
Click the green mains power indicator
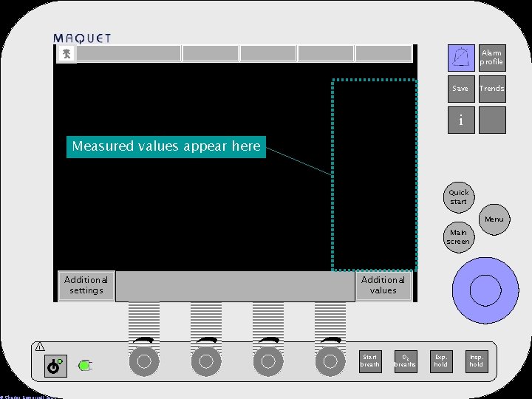click(85, 366)
